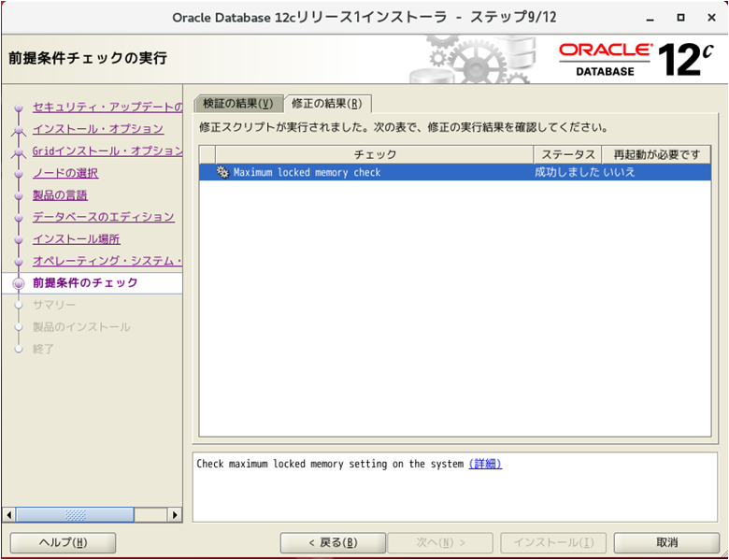Click the active step marker at 前提条件のチェック

[19, 283]
